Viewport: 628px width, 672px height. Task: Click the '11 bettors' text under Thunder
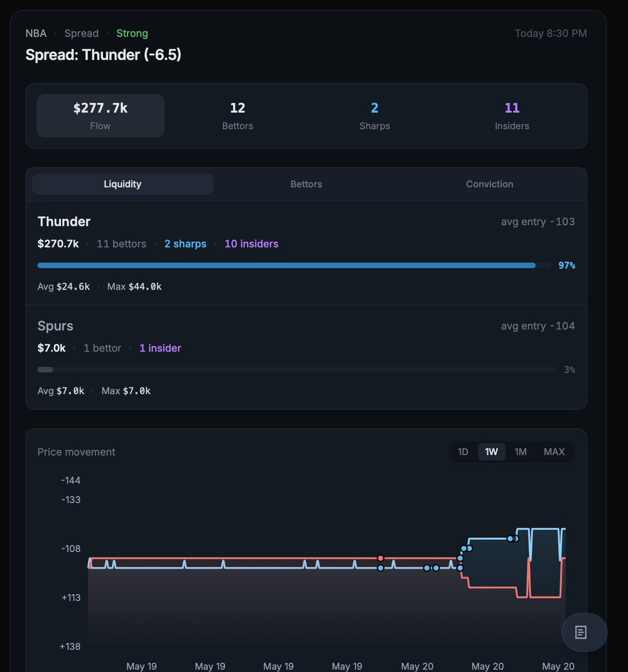(x=122, y=244)
